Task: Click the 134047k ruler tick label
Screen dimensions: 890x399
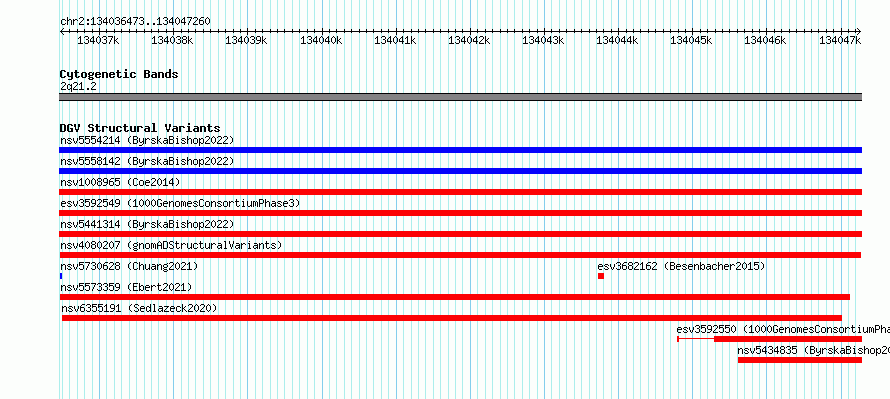Action: (840, 40)
